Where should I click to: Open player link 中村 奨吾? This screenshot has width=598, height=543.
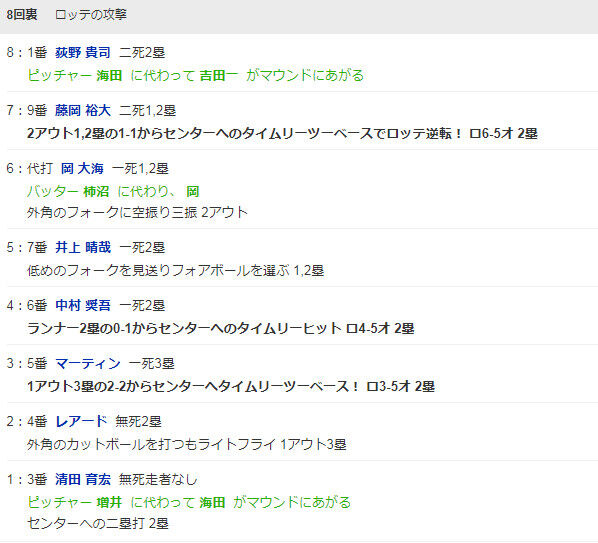[x=83, y=305]
